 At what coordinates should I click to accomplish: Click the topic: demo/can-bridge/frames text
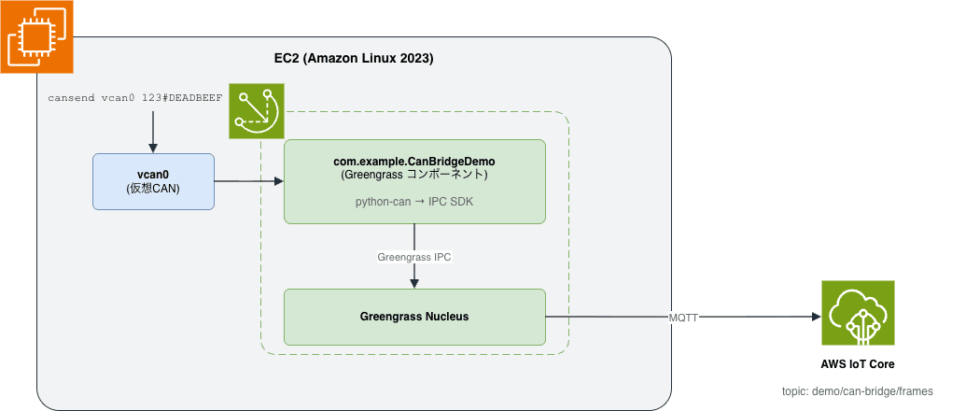tap(858, 391)
